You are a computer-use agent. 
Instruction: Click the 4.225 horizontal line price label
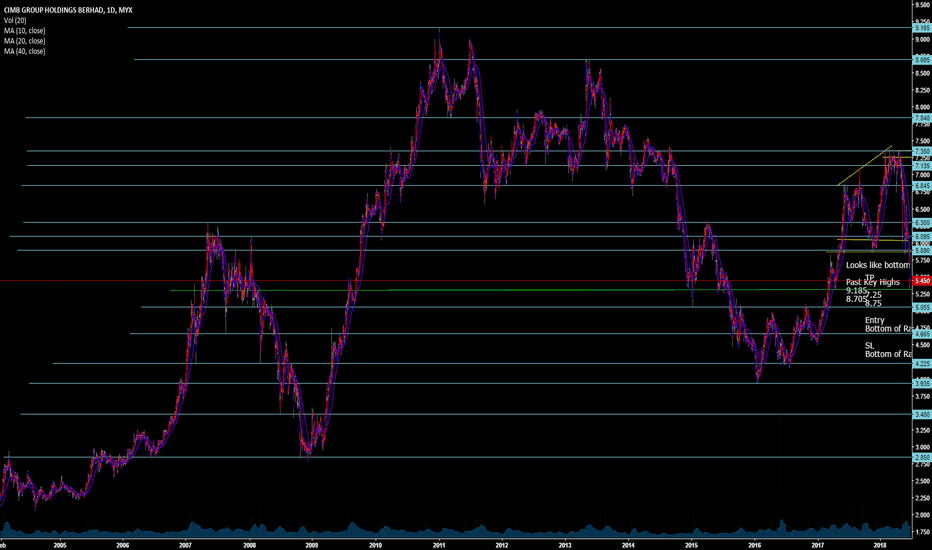pyautogui.click(x=922, y=364)
